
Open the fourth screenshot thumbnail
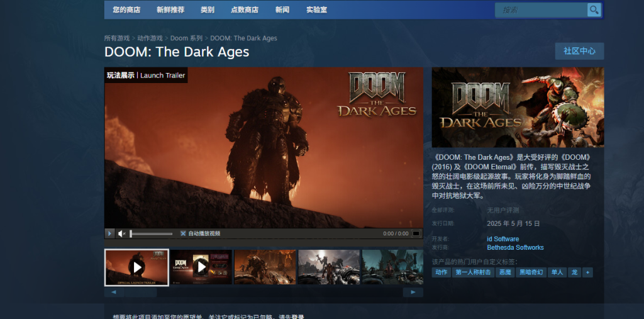tap(329, 267)
